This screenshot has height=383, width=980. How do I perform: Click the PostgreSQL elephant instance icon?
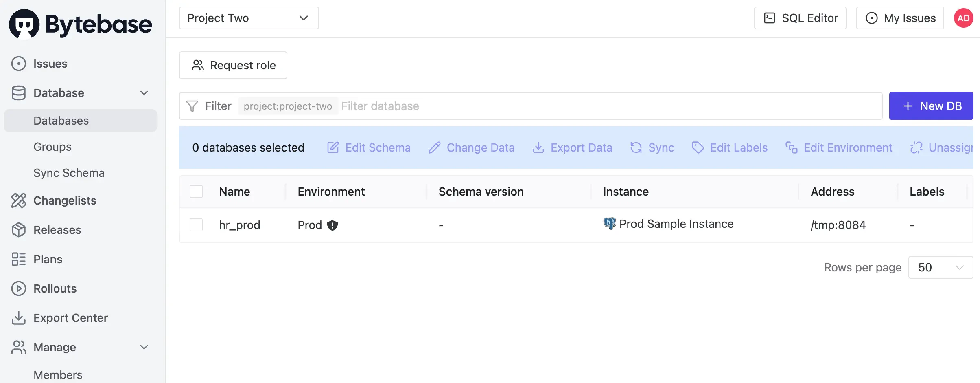[609, 224]
